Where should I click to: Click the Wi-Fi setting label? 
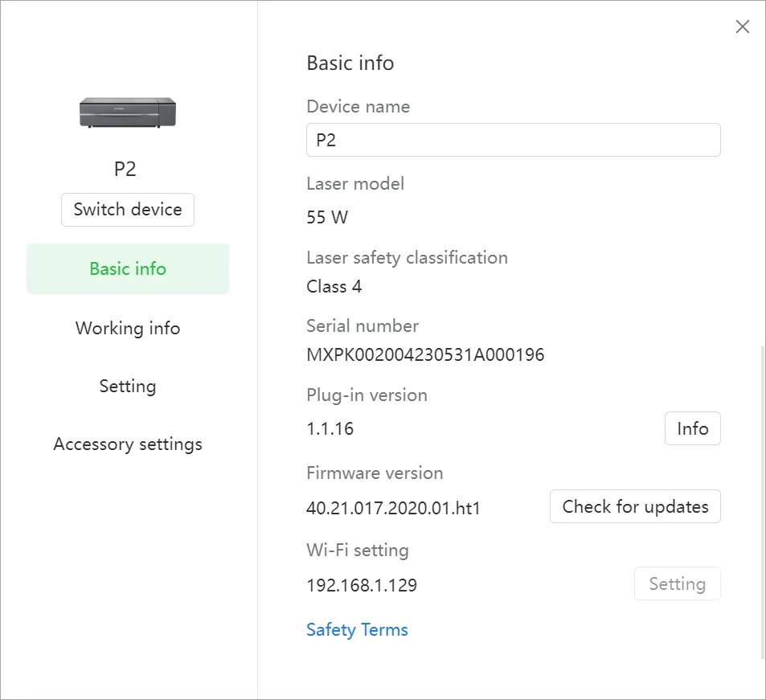tap(358, 551)
